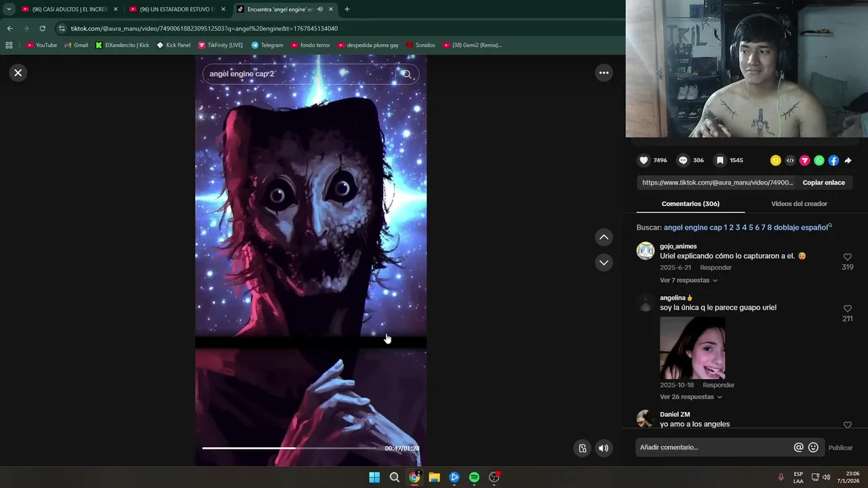Click the comments bubble icon
This screenshot has width=868, height=488.
(683, 161)
